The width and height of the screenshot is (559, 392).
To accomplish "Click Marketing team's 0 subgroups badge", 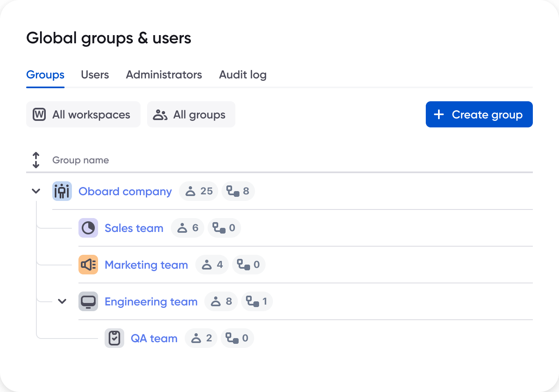I will pyautogui.click(x=249, y=265).
